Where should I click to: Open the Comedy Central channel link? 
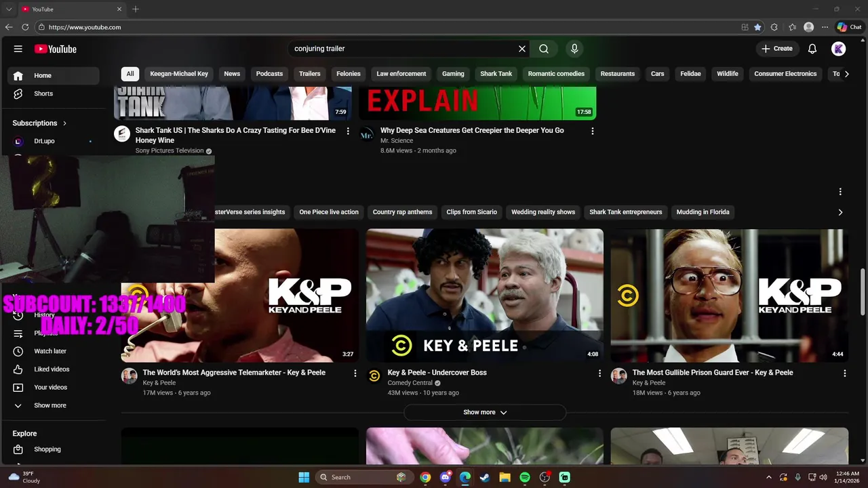pos(410,383)
